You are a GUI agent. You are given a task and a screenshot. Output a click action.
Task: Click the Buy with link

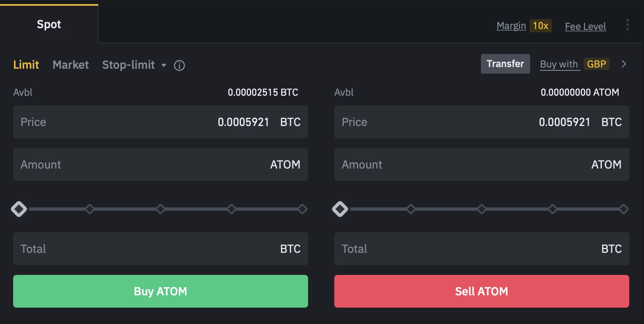[x=559, y=64]
